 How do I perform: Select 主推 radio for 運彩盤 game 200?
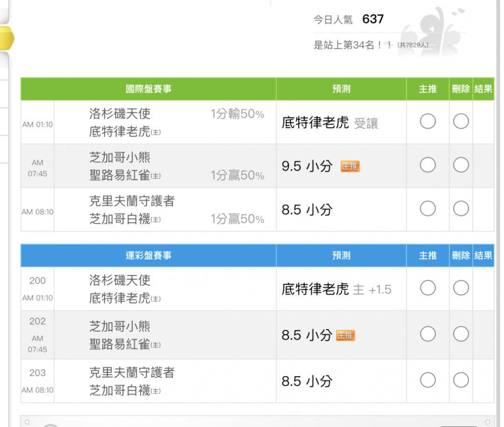[427, 288]
